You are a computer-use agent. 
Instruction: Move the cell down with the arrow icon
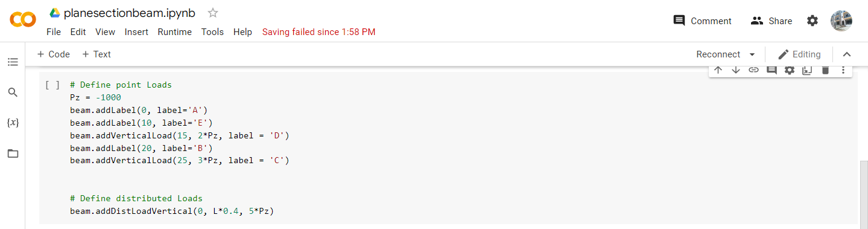[735, 70]
